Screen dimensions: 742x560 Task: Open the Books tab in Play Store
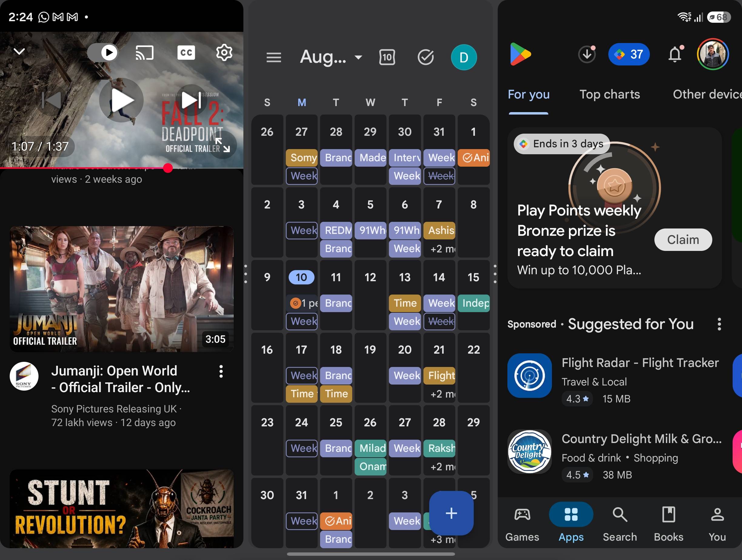click(669, 524)
